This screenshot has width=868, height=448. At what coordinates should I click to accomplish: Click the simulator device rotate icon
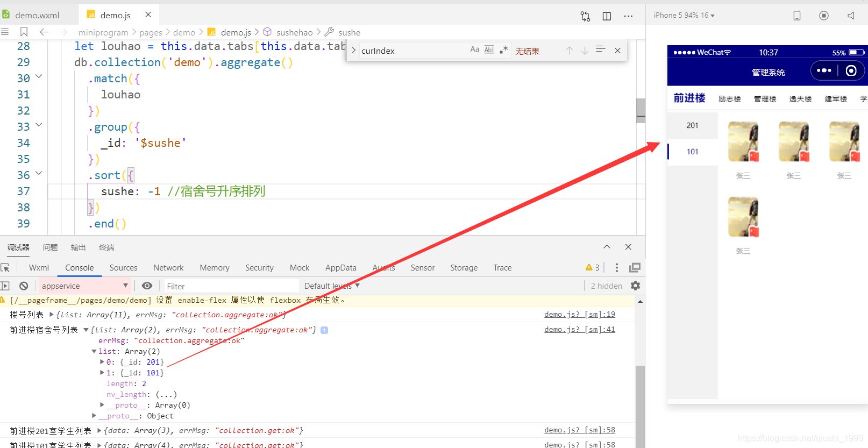[797, 16]
